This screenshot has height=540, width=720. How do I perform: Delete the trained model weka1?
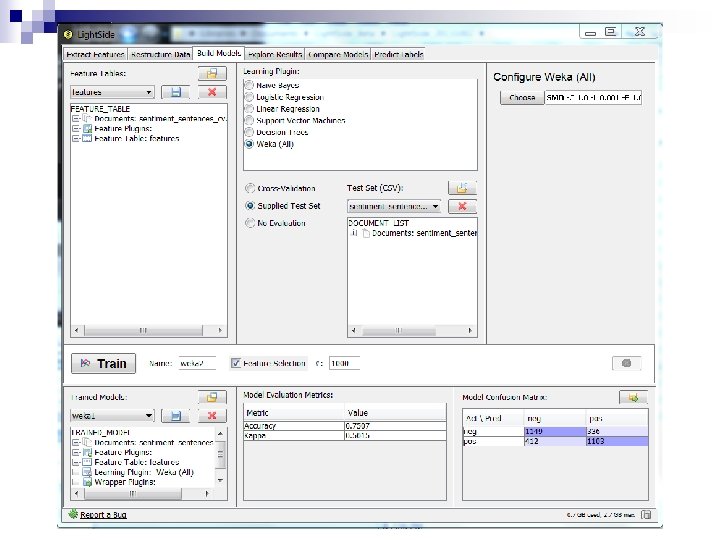[212, 416]
